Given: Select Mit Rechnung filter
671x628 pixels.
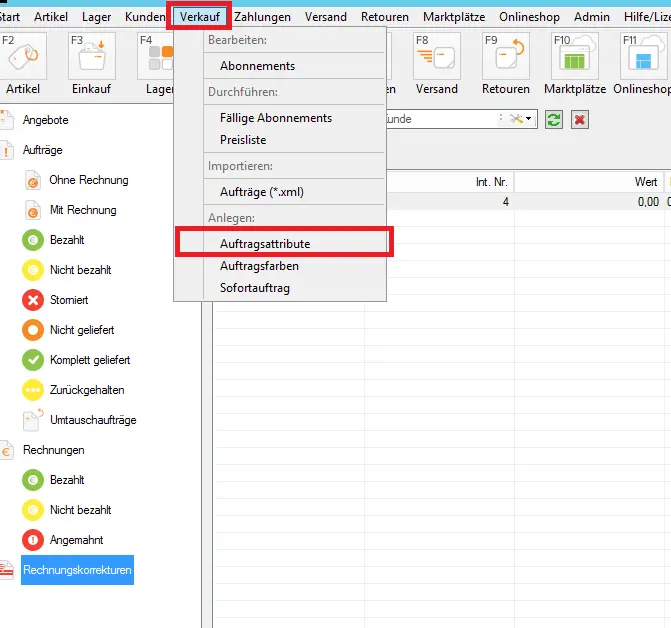Looking at the screenshot, I should (83, 210).
